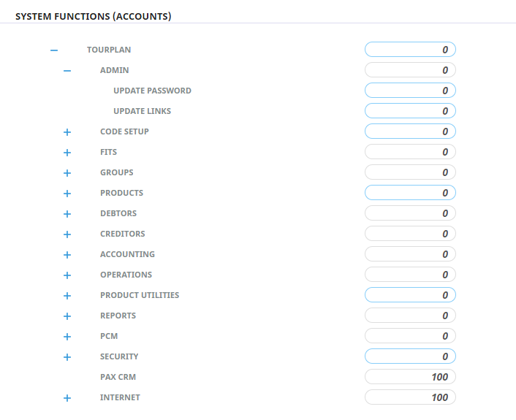Expand the CODE SETUP node
The height and width of the screenshot is (420, 516).
(67, 132)
